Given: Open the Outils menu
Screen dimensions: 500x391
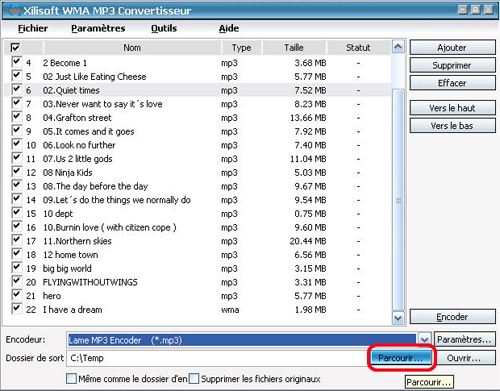Looking at the screenshot, I should tap(164, 28).
